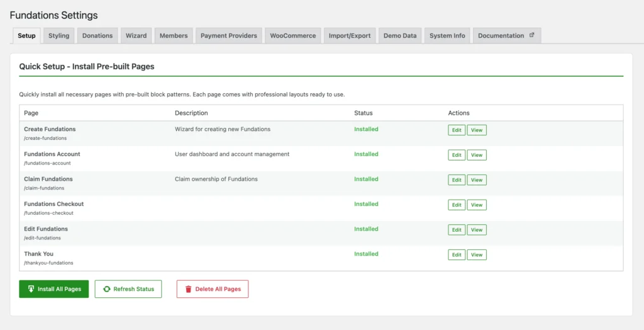Image resolution: width=644 pixels, height=330 pixels.
Task: Open the Import/Export tab
Action: [x=350, y=35]
